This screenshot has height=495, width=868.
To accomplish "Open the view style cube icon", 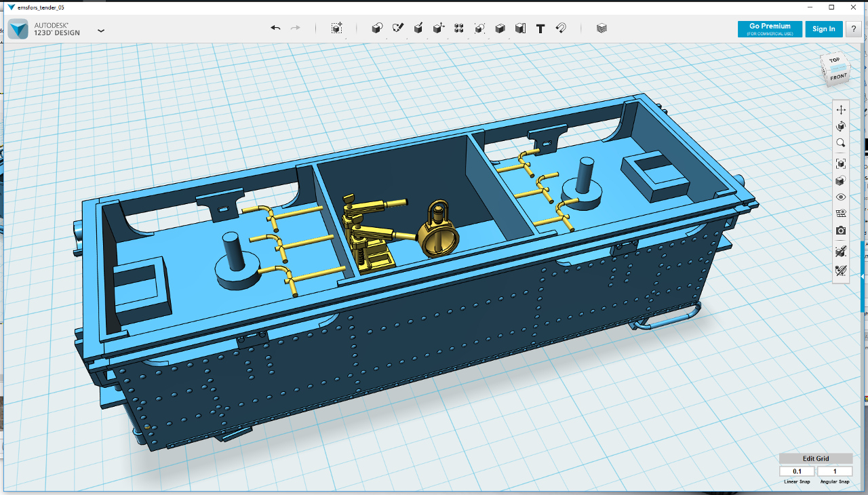I will (x=841, y=180).
